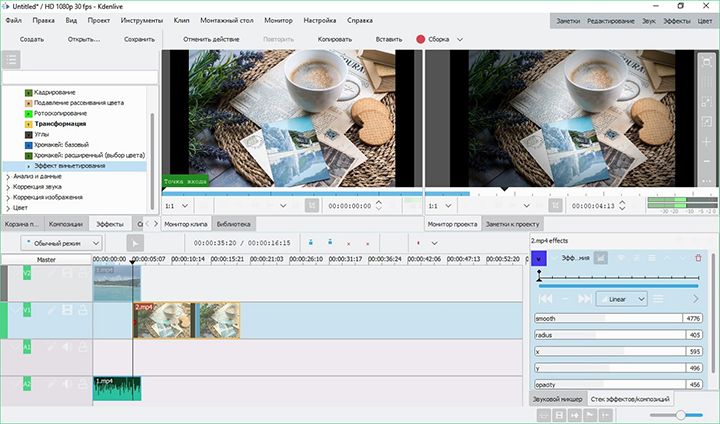Click the right arrow in keyframe controls
This screenshot has height=424, width=720.
coord(696,299)
